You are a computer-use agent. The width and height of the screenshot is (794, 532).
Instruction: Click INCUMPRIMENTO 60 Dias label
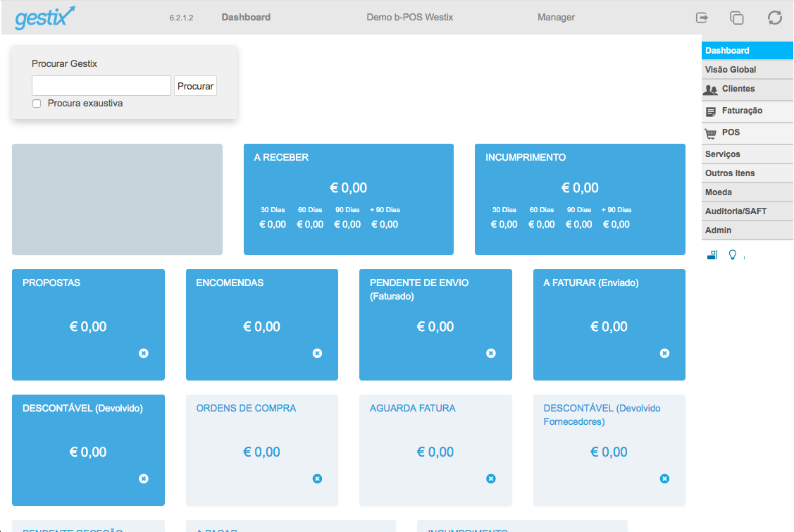pos(542,210)
